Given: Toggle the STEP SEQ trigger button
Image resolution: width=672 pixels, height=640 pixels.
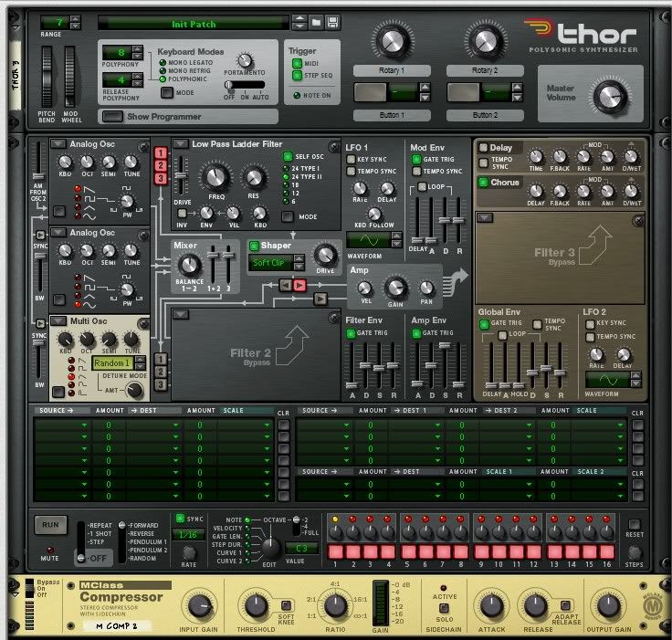Looking at the screenshot, I should (x=297, y=76).
